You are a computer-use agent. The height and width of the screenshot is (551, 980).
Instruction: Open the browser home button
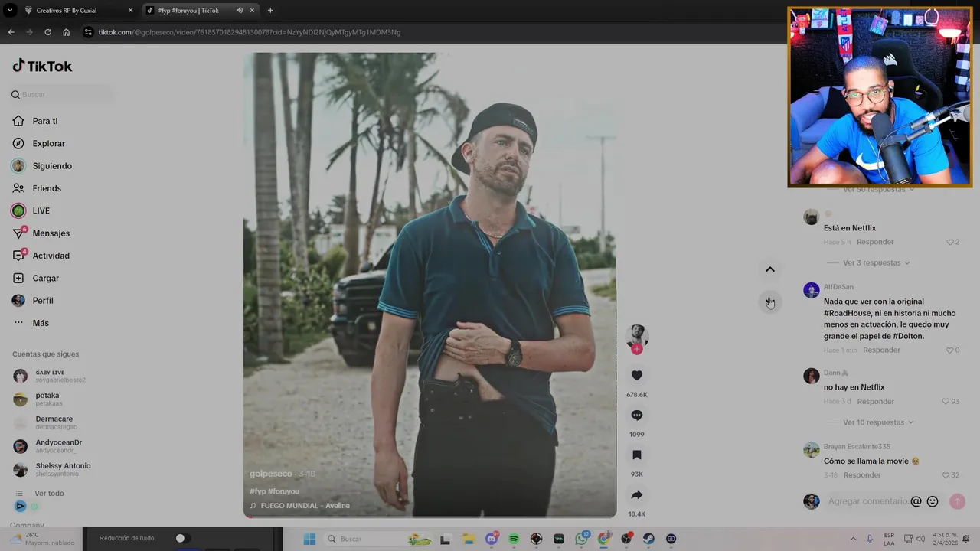[66, 32]
